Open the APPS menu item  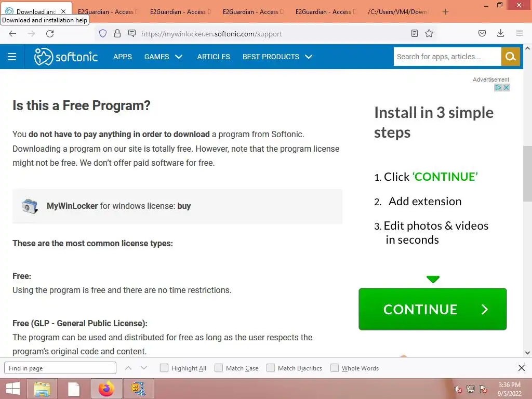tap(123, 57)
